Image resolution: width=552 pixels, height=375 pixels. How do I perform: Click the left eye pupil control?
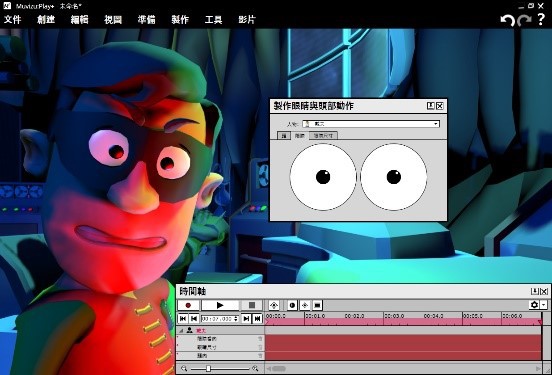point(323,177)
